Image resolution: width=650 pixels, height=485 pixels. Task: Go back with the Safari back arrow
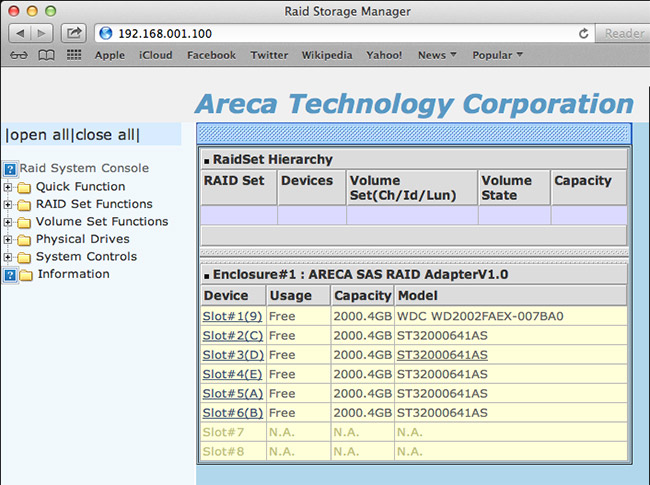point(19,33)
